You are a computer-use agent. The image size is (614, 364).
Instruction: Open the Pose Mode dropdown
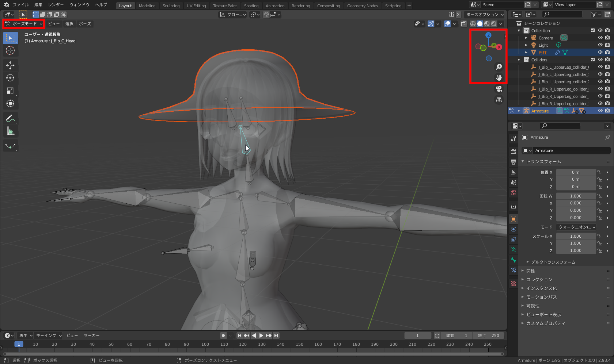(24, 24)
